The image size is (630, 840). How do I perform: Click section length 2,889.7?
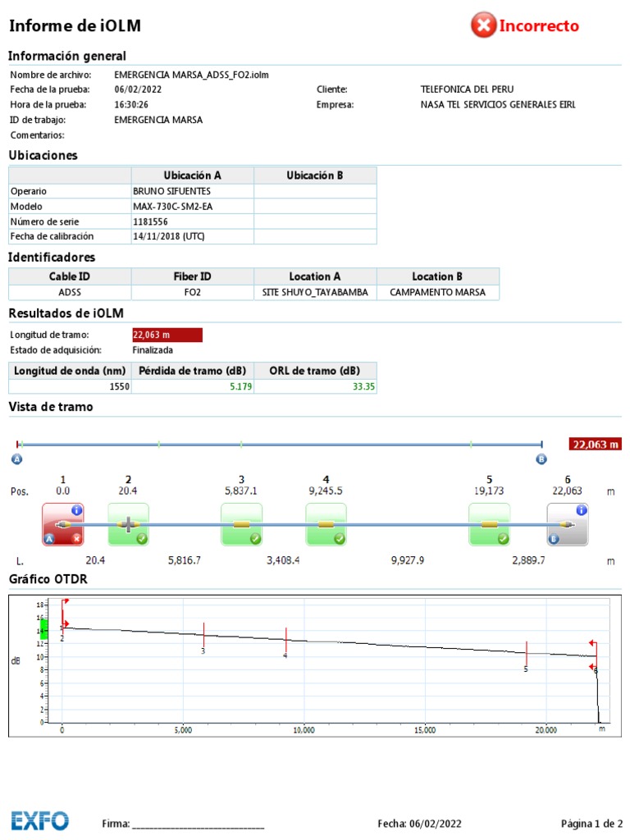(x=528, y=560)
